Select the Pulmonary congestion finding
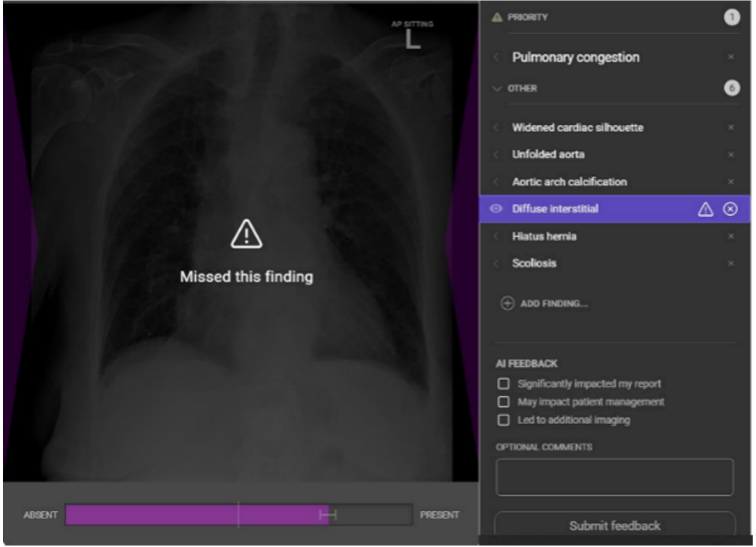This screenshot has width=756, height=547. pos(575,58)
